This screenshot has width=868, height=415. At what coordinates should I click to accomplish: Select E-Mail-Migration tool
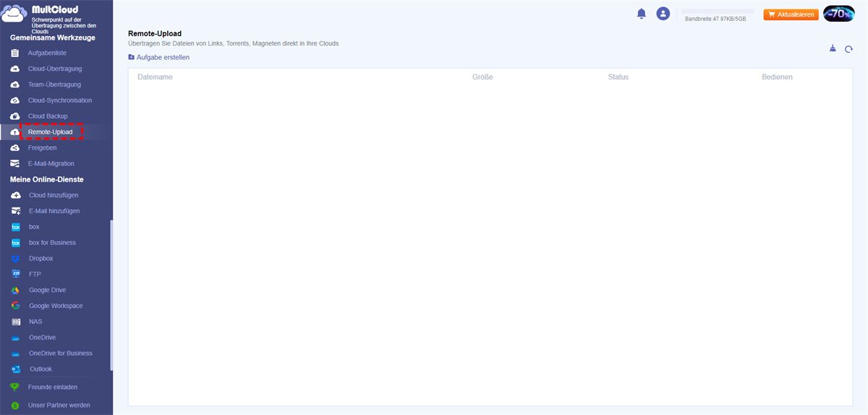point(51,163)
